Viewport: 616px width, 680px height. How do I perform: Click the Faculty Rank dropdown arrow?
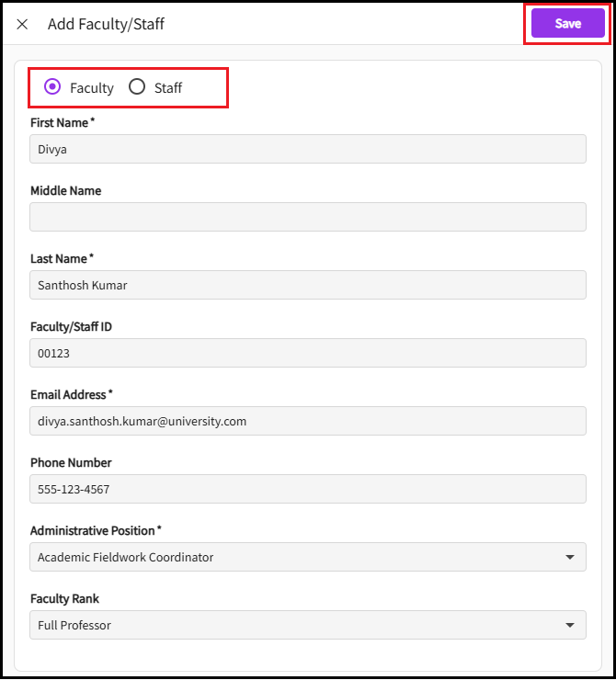pos(570,625)
